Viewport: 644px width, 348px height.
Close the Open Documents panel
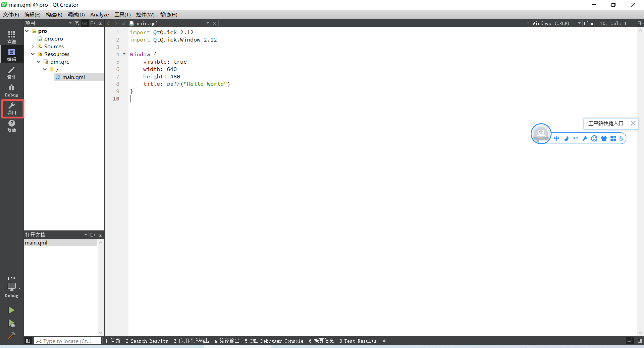[100, 235]
